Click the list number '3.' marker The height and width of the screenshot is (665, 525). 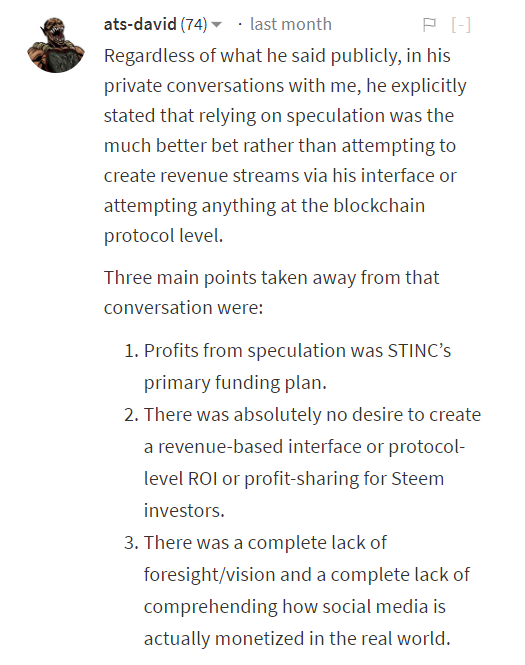pos(131,543)
